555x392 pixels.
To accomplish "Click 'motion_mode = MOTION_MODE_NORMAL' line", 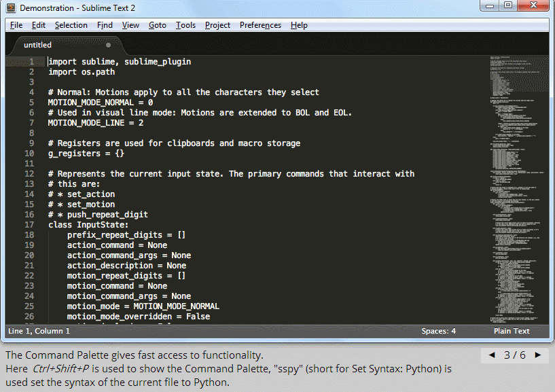I will (x=143, y=306).
